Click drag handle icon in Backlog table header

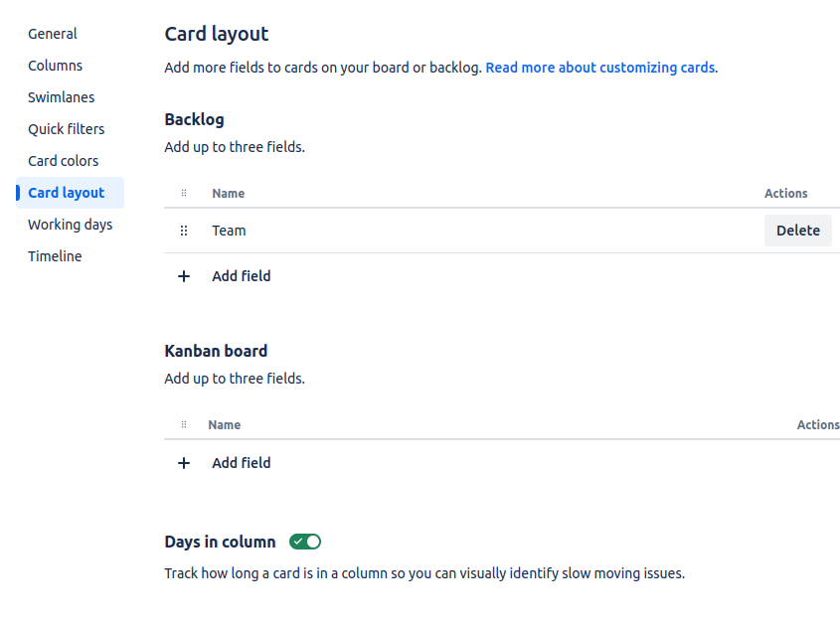tap(184, 193)
